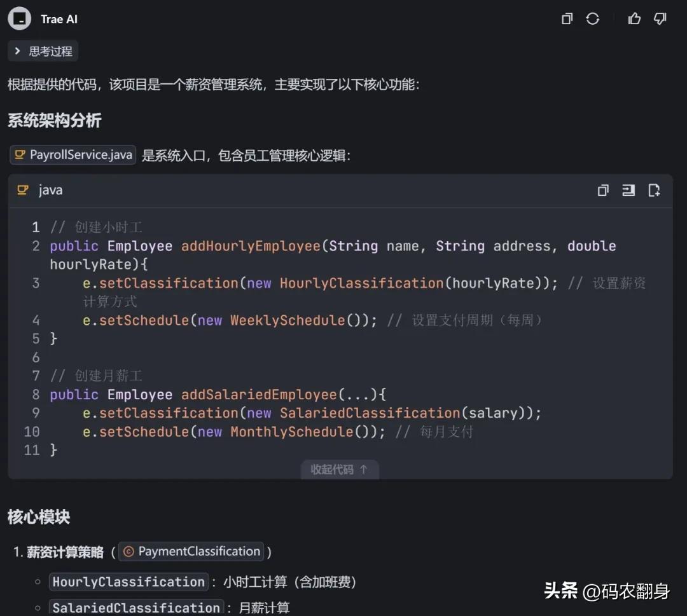Insert the code into the editor
Screen dimensions: 687x616
coord(628,190)
